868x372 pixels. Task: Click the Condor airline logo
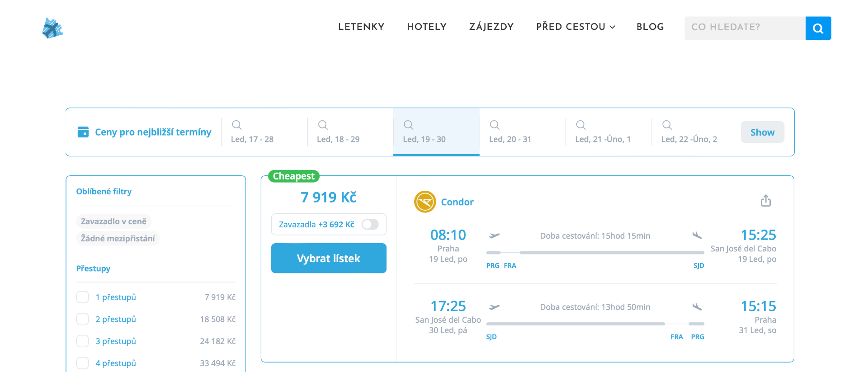[425, 202]
